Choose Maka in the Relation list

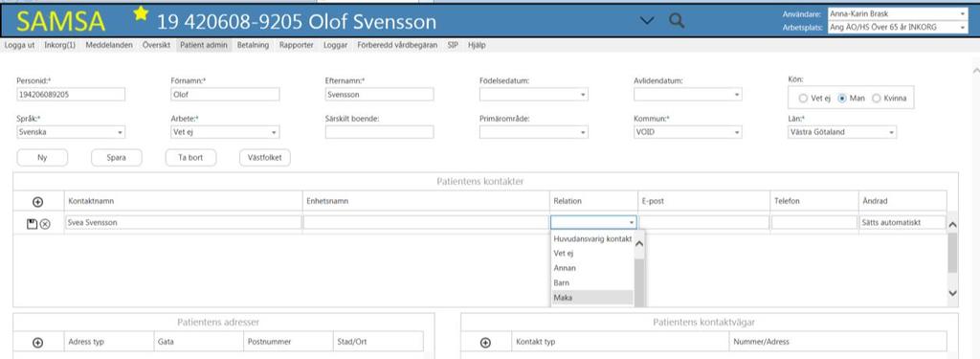[x=591, y=298]
